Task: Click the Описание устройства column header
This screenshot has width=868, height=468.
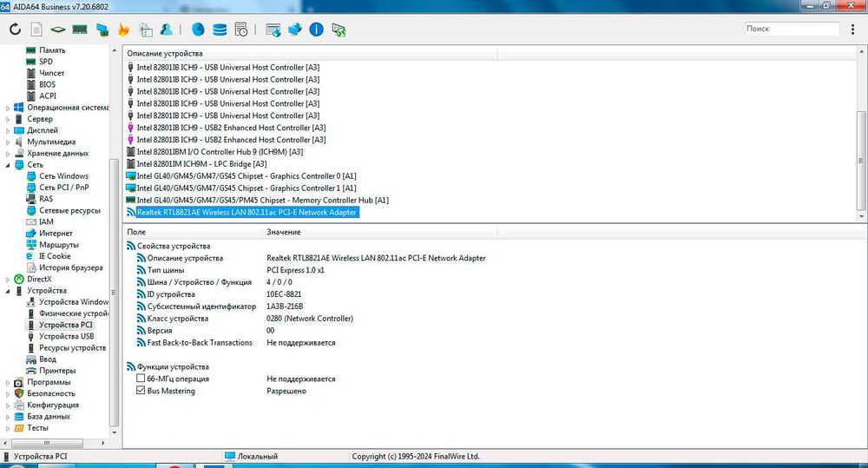Action: [x=310, y=53]
